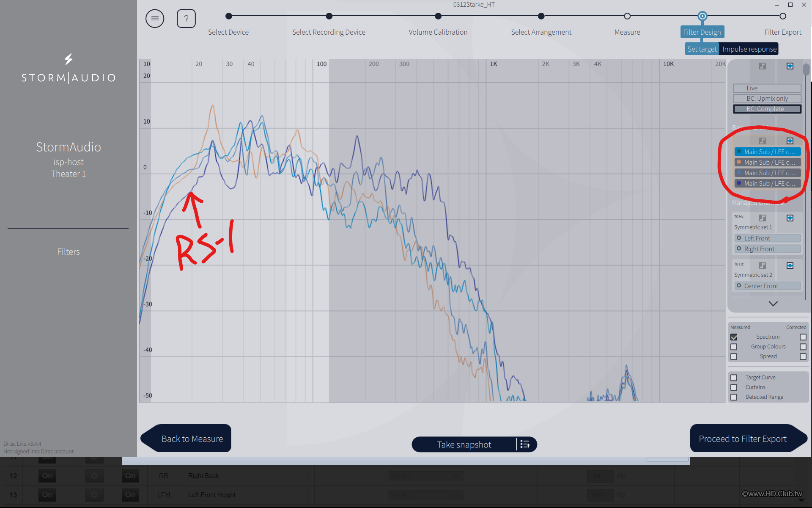Viewport: 812px width, 508px height.
Task: Jump to Measure step dot
Action: pyautogui.click(x=627, y=16)
